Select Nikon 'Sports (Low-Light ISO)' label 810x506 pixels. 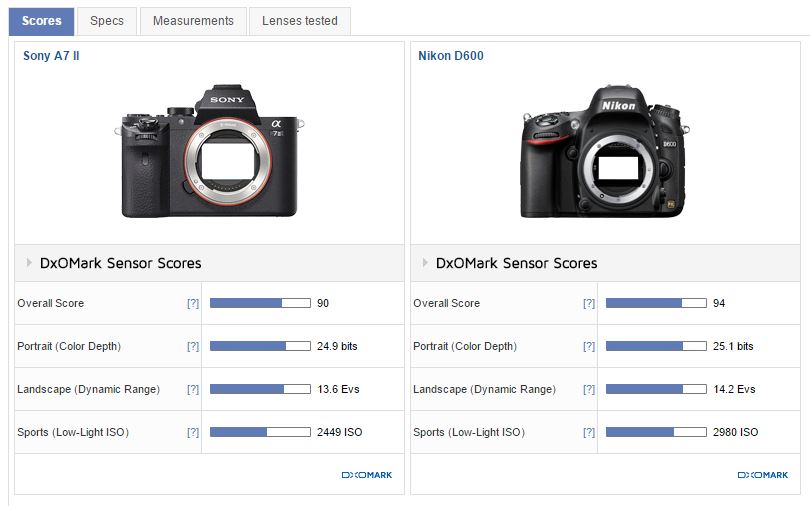point(469,432)
